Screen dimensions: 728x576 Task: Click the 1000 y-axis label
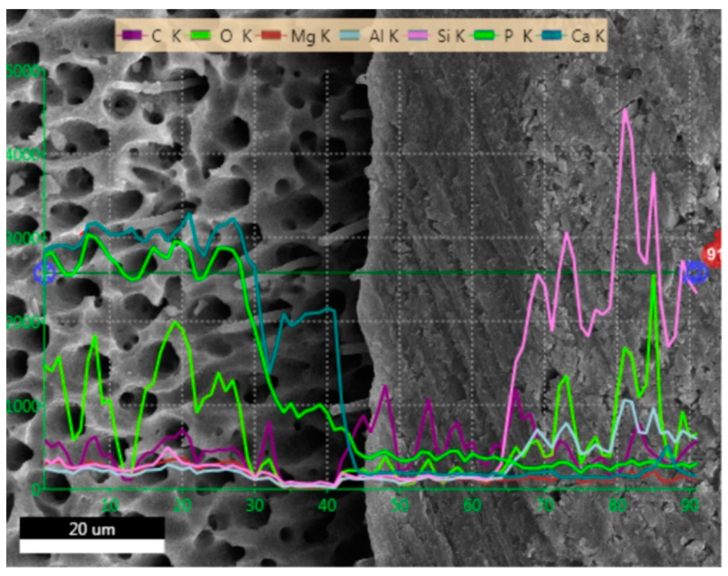click(23, 406)
